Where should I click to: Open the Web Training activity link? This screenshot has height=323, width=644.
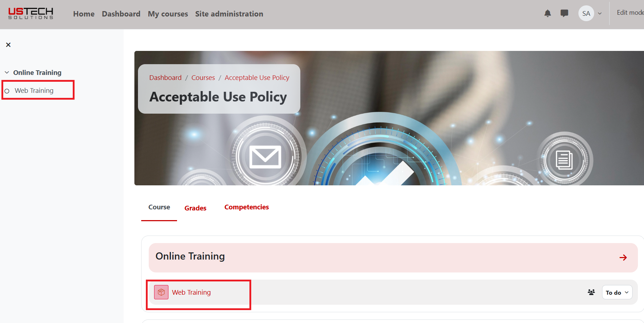click(191, 293)
